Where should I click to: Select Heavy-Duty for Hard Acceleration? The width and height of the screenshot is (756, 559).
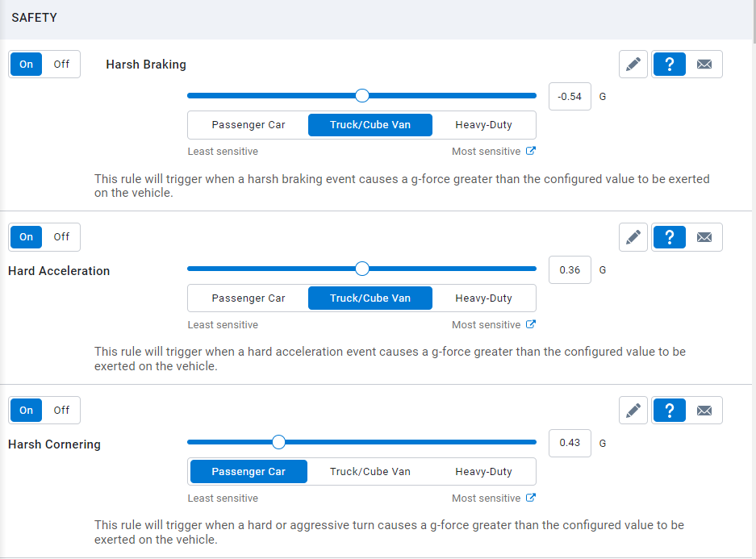pos(484,298)
